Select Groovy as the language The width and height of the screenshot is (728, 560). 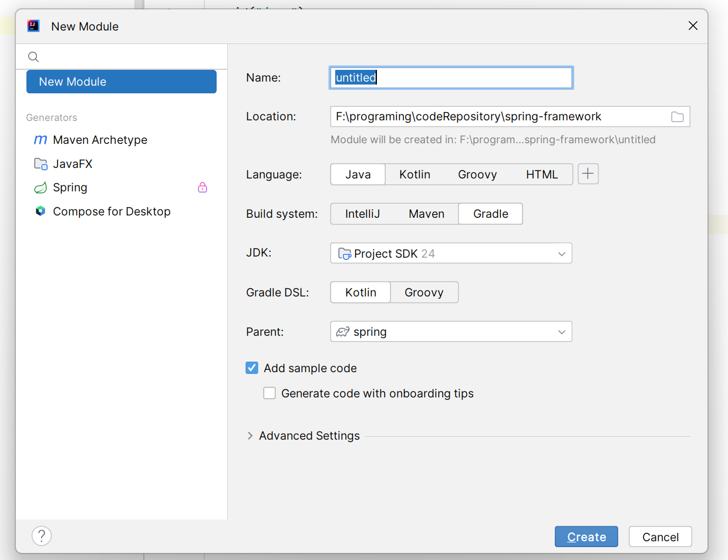point(477,174)
